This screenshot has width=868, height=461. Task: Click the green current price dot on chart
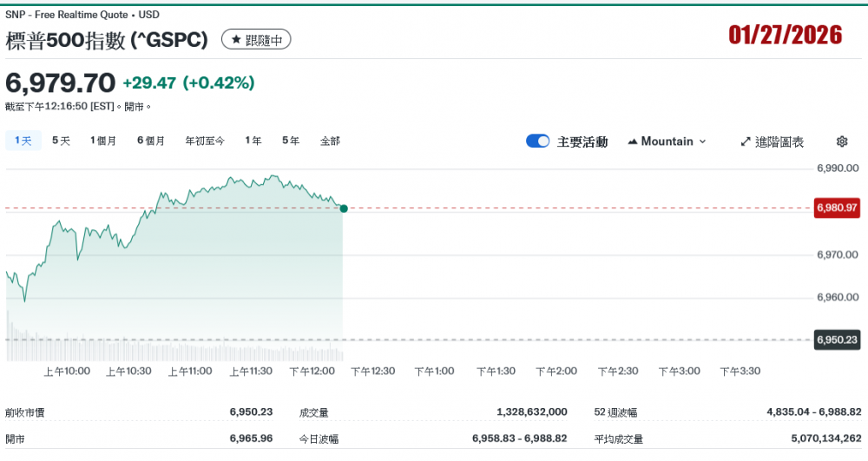coord(344,208)
